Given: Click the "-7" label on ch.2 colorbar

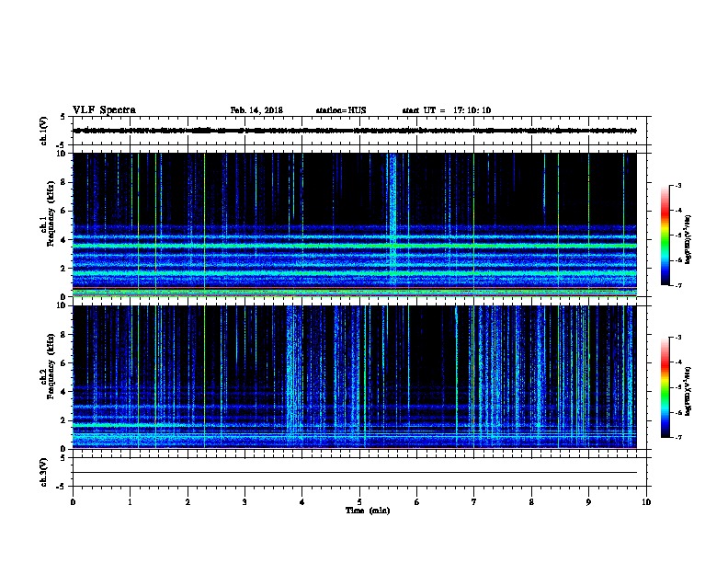Looking at the screenshot, I should click(x=677, y=438).
